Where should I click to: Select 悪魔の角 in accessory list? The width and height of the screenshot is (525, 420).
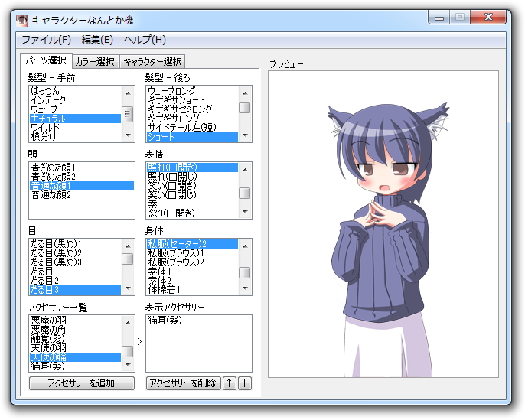pos(75,330)
